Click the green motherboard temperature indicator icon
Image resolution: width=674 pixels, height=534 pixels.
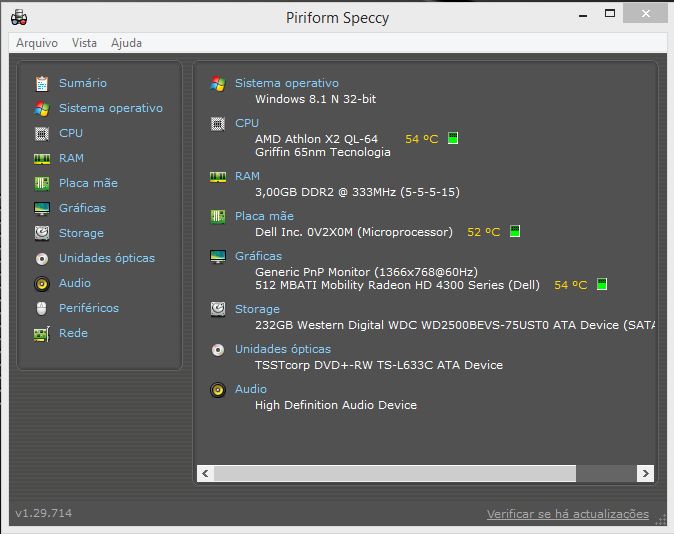click(x=515, y=231)
